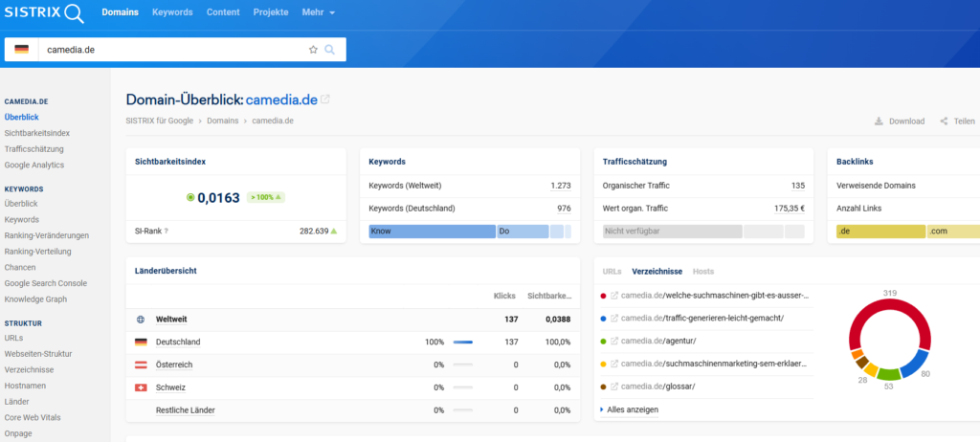Open Google Search Console in sidebar
The height and width of the screenshot is (442, 980).
(x=46, y=283)
